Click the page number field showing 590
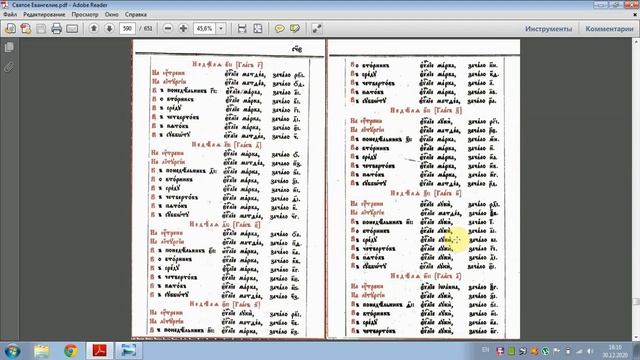Viewport: 640px width, 360px height. [127, 29]
